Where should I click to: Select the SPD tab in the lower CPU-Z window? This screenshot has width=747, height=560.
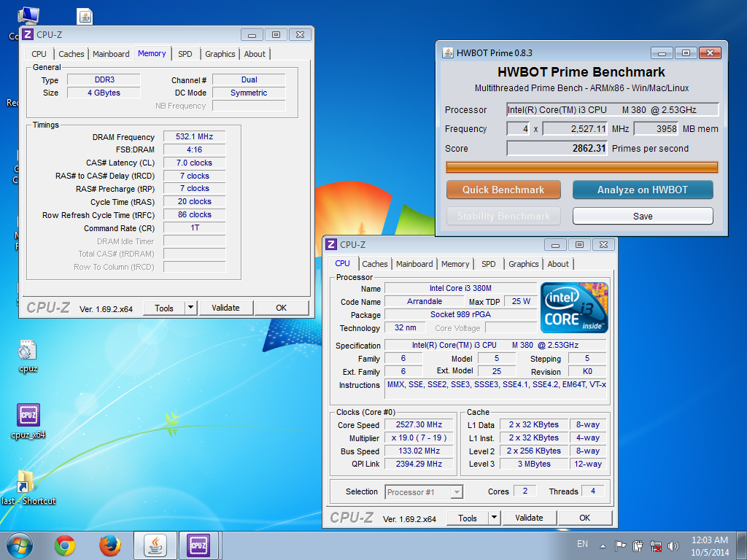click(489, 264)
